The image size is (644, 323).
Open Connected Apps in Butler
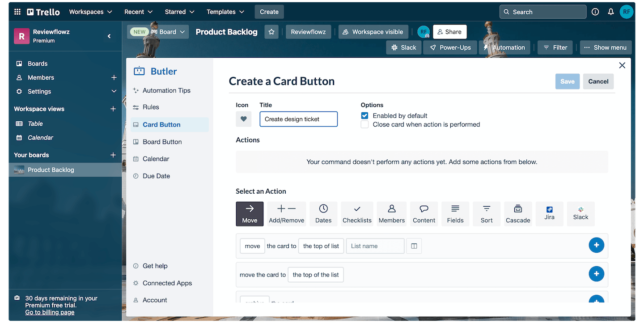[167, 283]
